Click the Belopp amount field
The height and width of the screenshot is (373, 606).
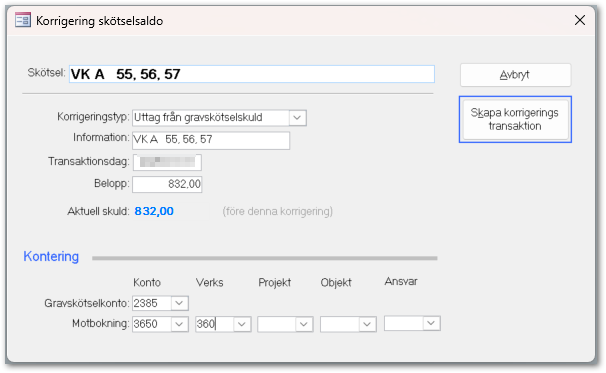point(167,184)
